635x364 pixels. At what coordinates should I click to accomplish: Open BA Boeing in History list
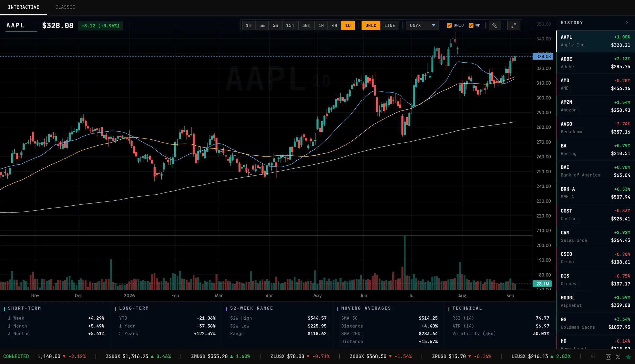[x=595, y=150]
